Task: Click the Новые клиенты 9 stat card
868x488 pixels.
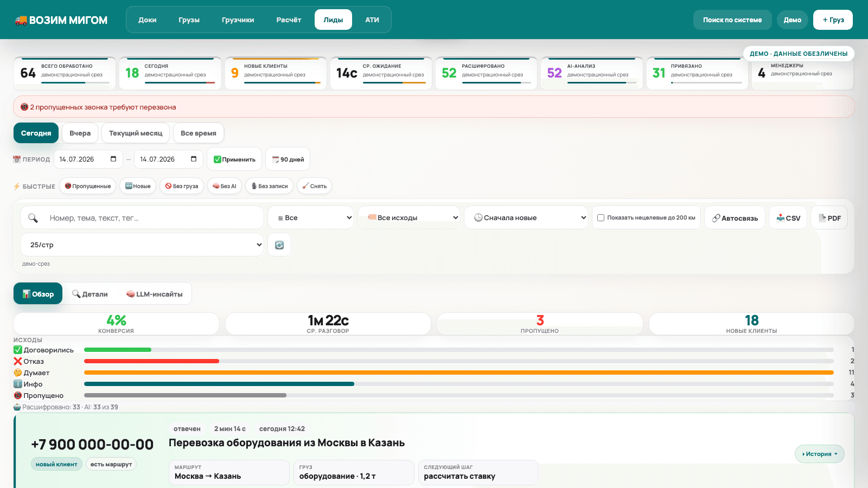Action: [276, 73]
